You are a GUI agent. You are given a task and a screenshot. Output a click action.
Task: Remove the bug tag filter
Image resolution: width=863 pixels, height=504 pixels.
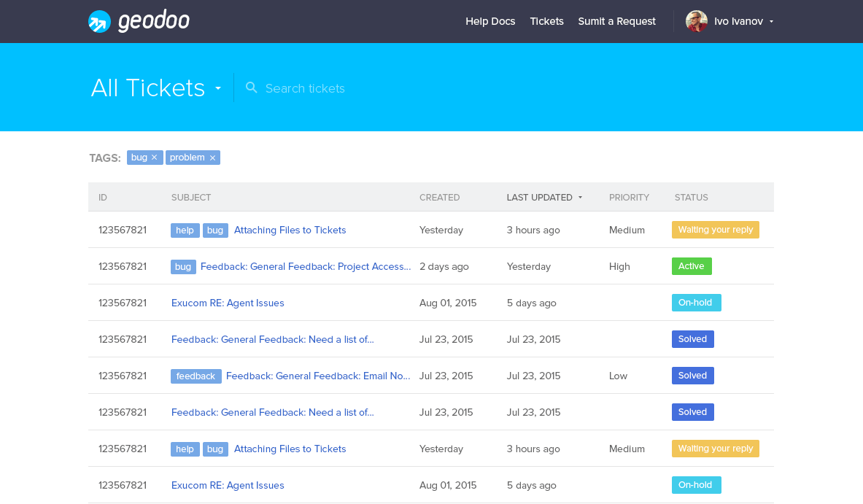[x=154, y=158]
